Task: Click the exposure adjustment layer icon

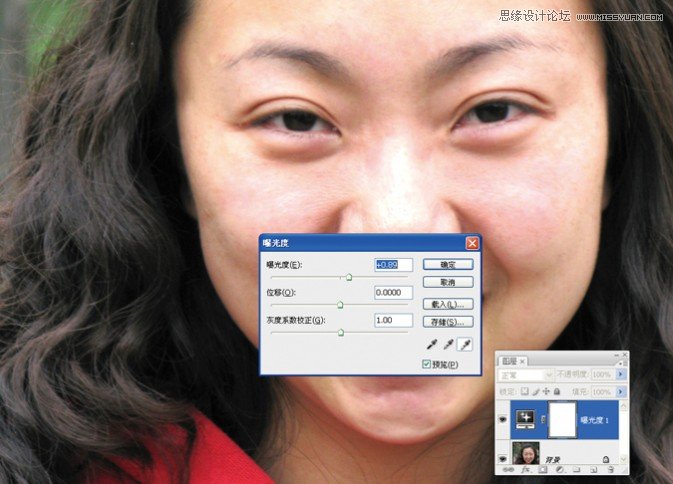Action: (x=525, y=419)
